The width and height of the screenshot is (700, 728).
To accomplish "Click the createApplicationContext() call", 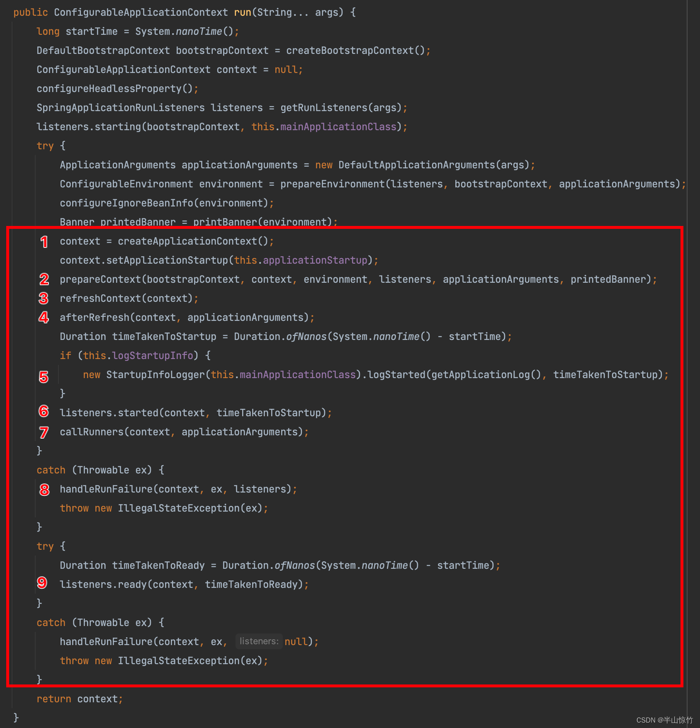I will click(193, 241).
